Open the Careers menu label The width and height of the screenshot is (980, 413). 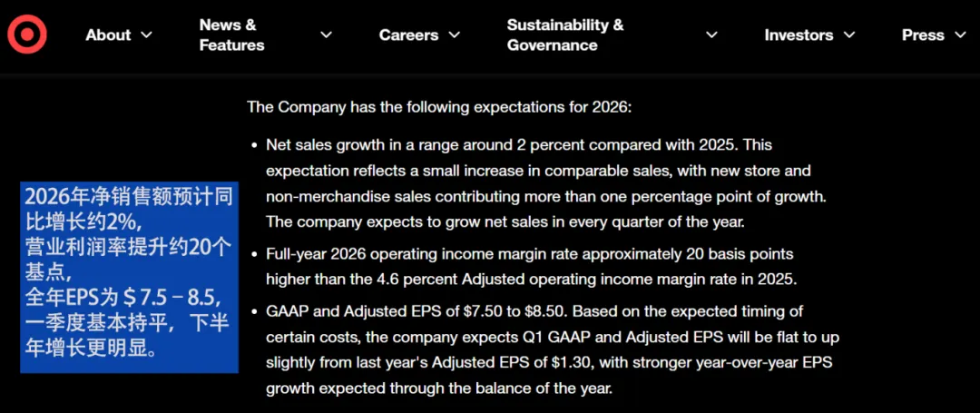pyautogui.click(x=408, y=35)
